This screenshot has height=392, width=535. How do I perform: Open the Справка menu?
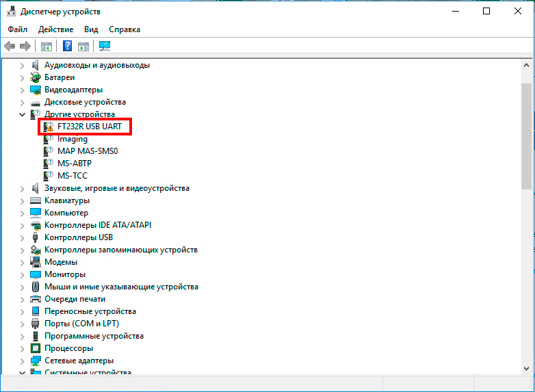click(x=125, y=29)
